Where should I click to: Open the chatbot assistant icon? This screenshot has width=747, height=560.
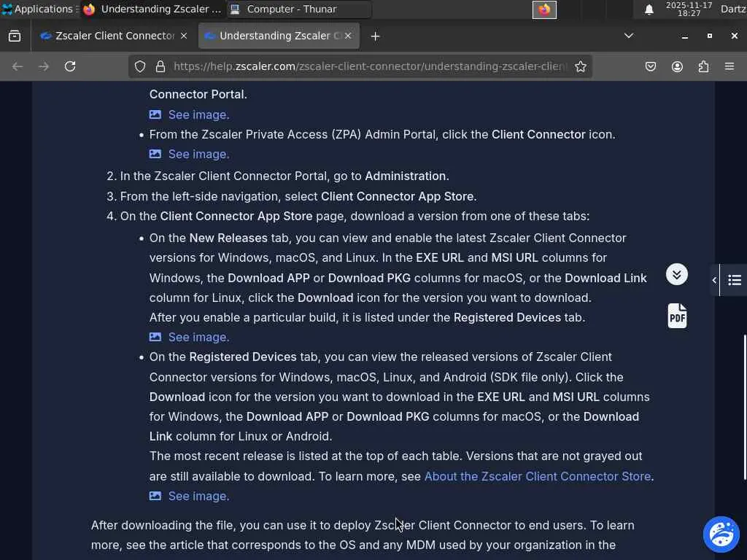point(721,534)
